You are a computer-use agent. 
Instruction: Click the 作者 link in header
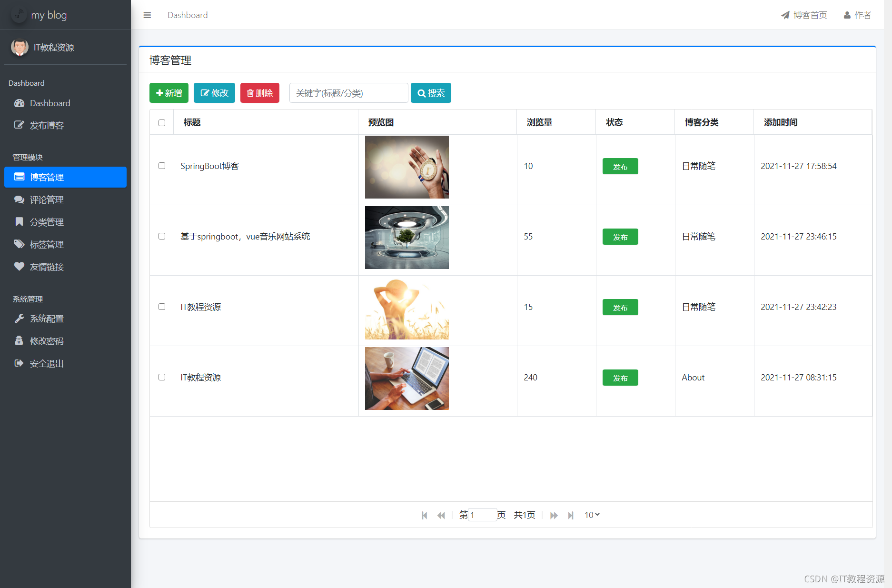[858, 15]
